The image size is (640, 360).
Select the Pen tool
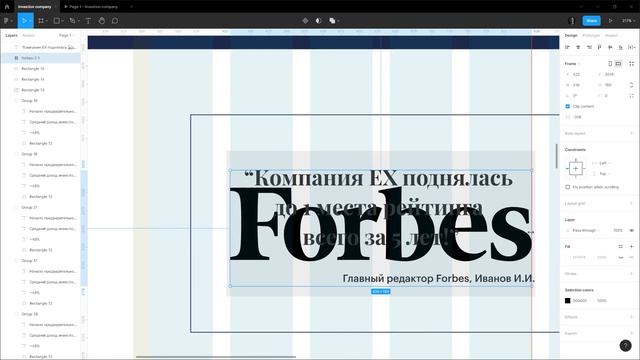point(72,20)
